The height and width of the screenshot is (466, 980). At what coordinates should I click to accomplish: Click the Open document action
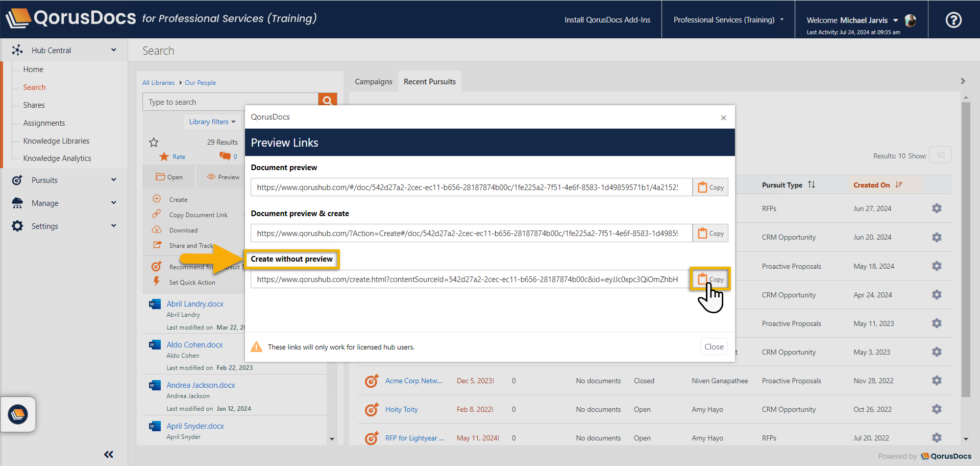[x=169, y=177]
